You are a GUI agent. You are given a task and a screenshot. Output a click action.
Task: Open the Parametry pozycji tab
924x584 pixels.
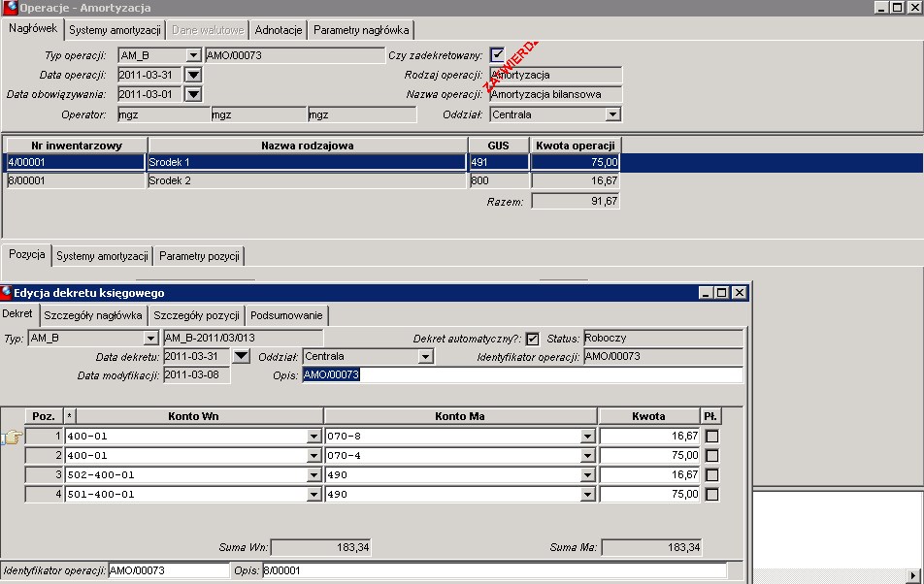(199, 256)
